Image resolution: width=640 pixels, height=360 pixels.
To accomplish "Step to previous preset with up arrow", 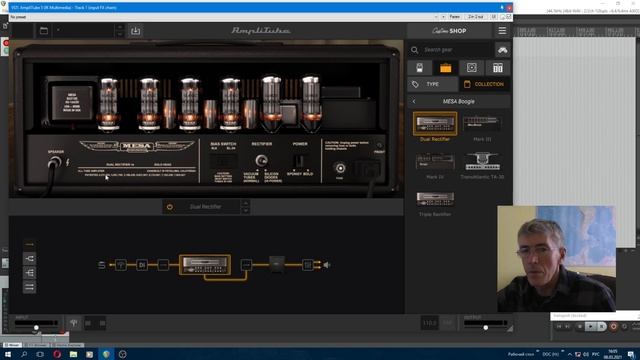I will pos(120,27).
